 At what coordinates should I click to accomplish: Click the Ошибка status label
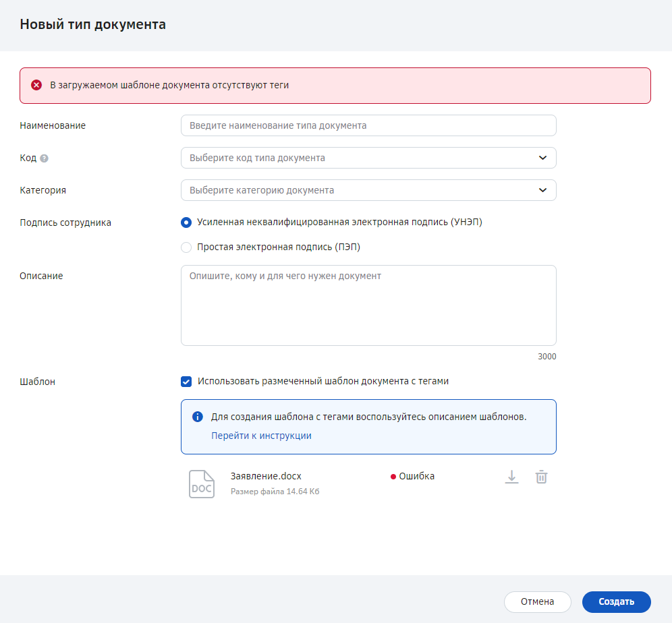click(x=416, y=476)
